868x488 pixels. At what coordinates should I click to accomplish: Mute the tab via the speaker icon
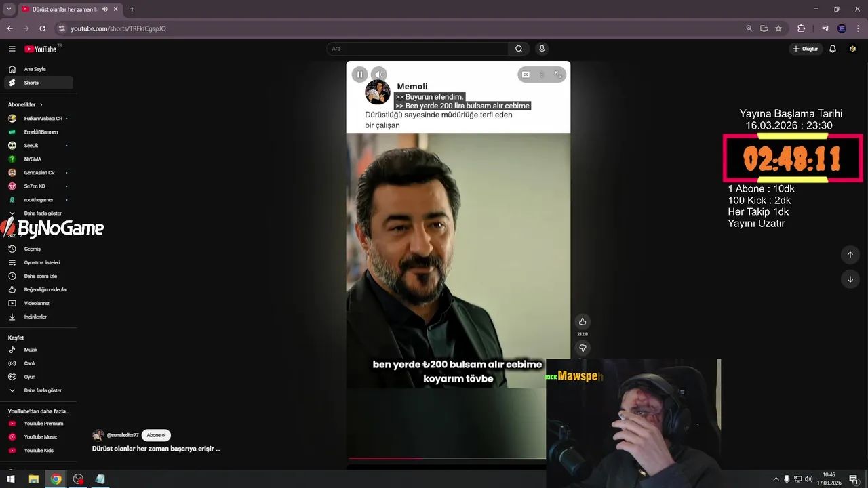(105, 9)
